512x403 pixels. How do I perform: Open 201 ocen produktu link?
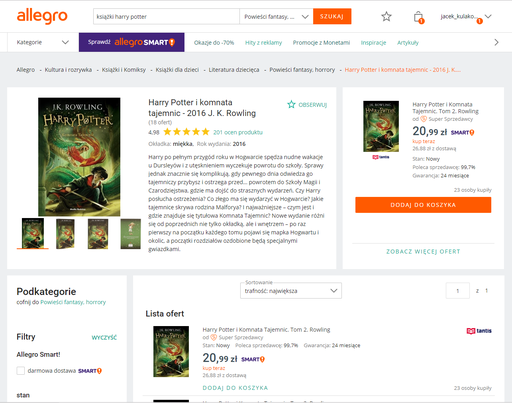238,132
